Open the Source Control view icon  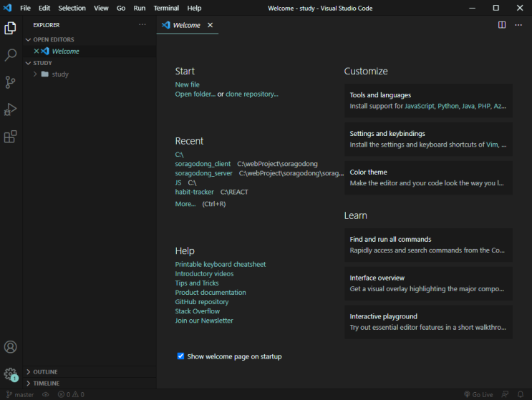click(10, 82)
